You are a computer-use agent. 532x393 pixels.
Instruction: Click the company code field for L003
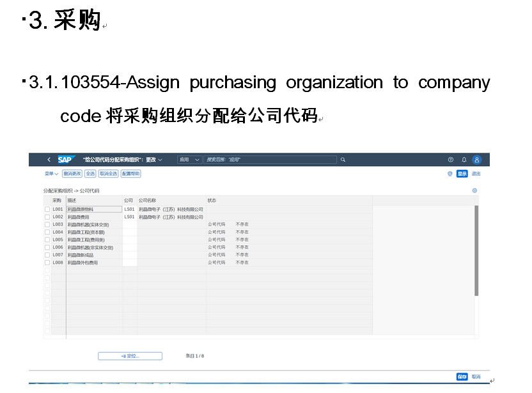[x=130, y=224]
